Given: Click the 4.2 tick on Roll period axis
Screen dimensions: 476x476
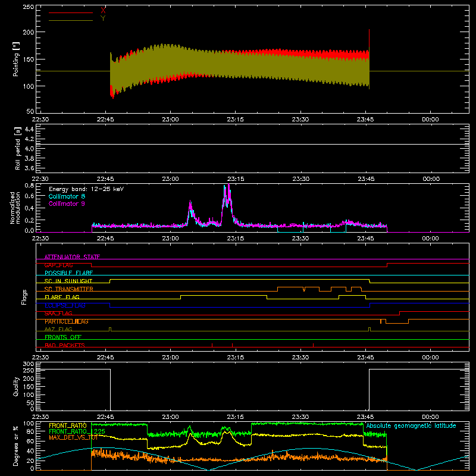Looking at the screenshot, I should 29,139.
